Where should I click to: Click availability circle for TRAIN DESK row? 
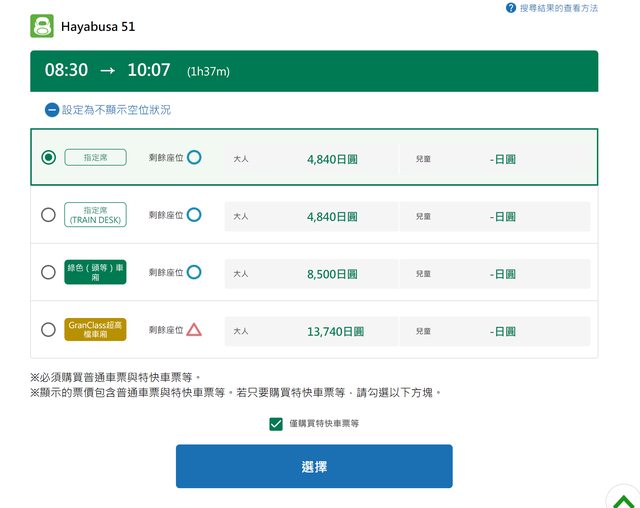click(x=194, y=215)
